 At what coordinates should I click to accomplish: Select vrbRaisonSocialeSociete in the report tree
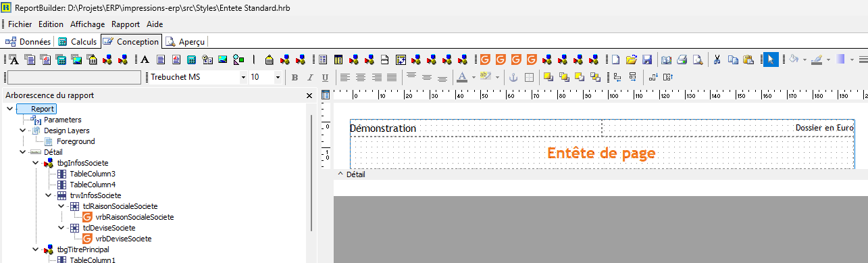pos(135,217)
